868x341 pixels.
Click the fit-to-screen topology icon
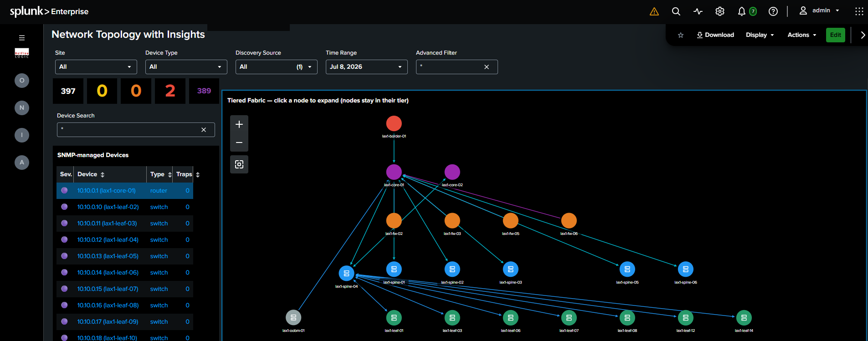click(x=239, y=164)
